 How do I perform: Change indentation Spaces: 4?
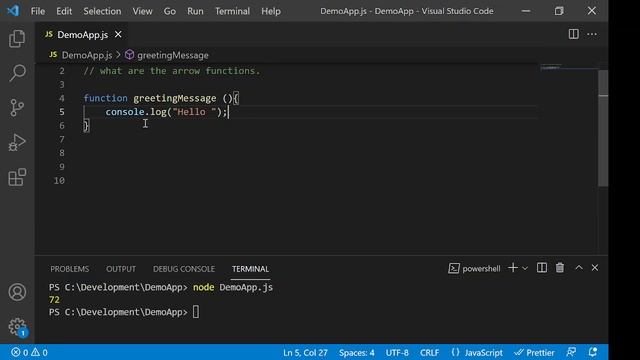pyautogui.click(x=357, y=352)
